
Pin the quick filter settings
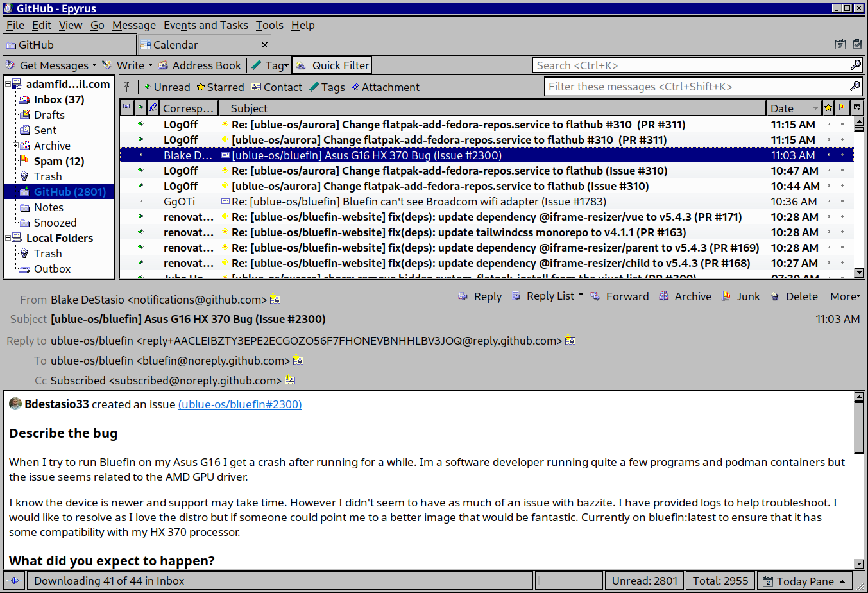coord(127,87)
